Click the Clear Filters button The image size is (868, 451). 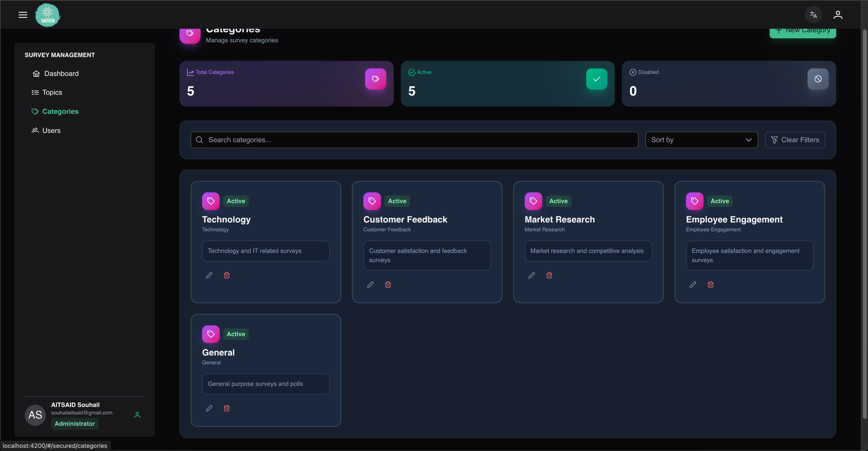(795, 140)
